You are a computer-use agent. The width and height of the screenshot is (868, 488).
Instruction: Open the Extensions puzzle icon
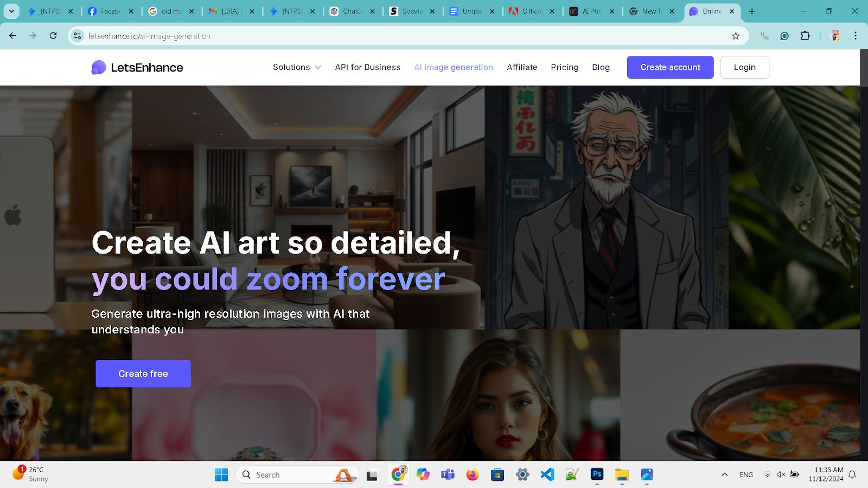[805, 36]
